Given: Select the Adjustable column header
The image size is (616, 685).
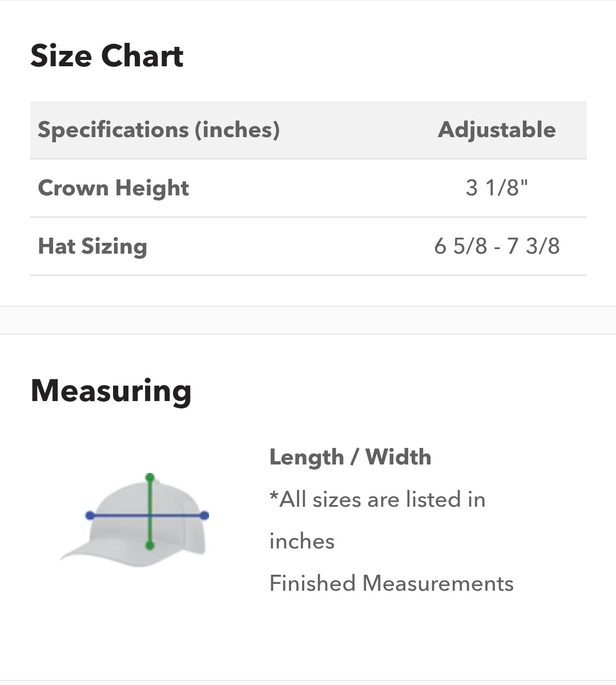Looking at the screenshot, I should pyautogui.click(x=497, y=130).
